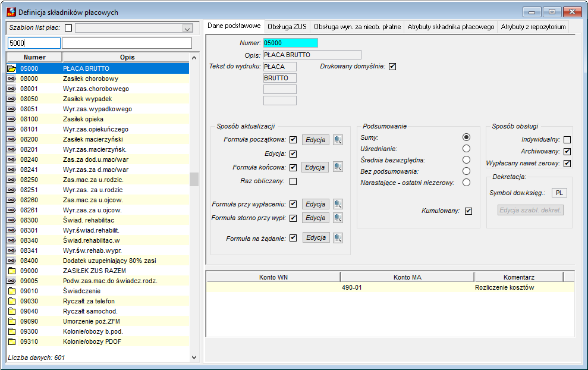Click the preview magnifier icon for Formuła storno przy wypł
The width and height of the screenshot is (588, 370).
[338, 218]
